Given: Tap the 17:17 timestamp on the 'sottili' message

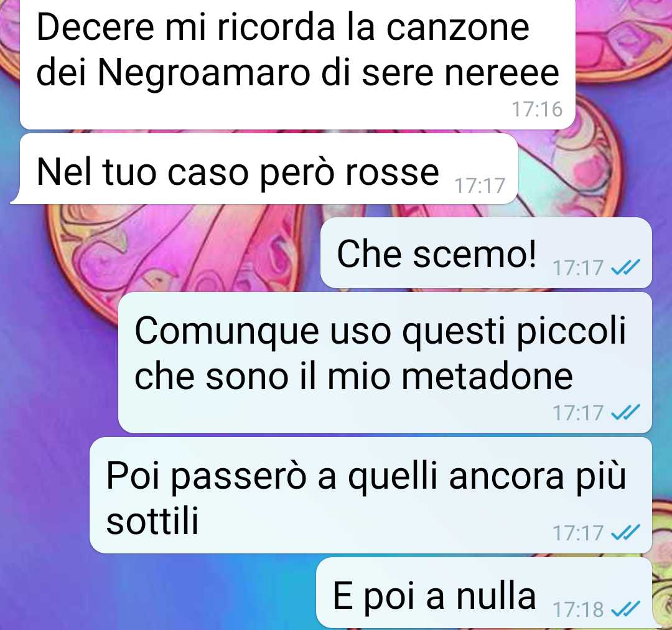Looking at the screenshot, I should [578, 533].
